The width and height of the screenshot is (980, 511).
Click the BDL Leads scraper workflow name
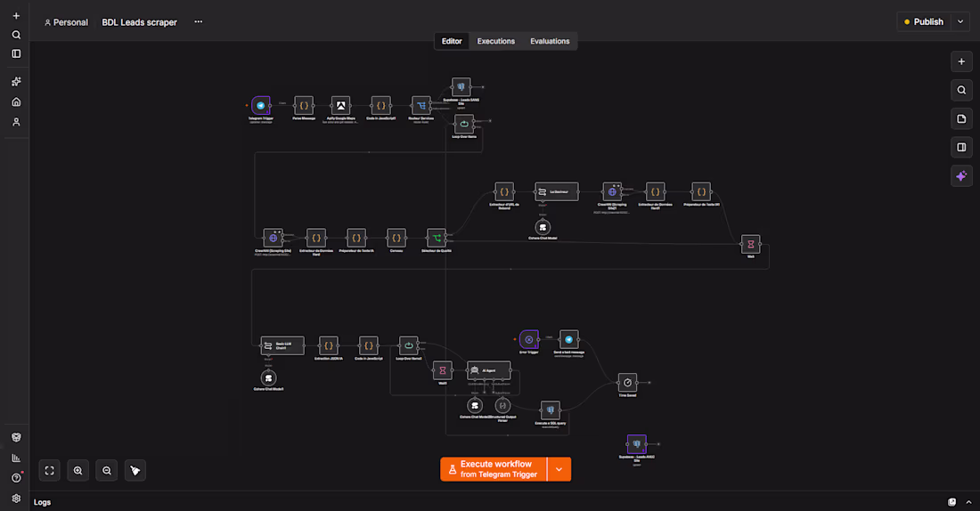point(139,22)
